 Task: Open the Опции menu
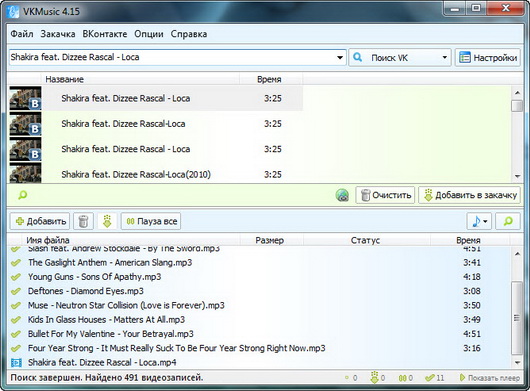pos(149,34)
